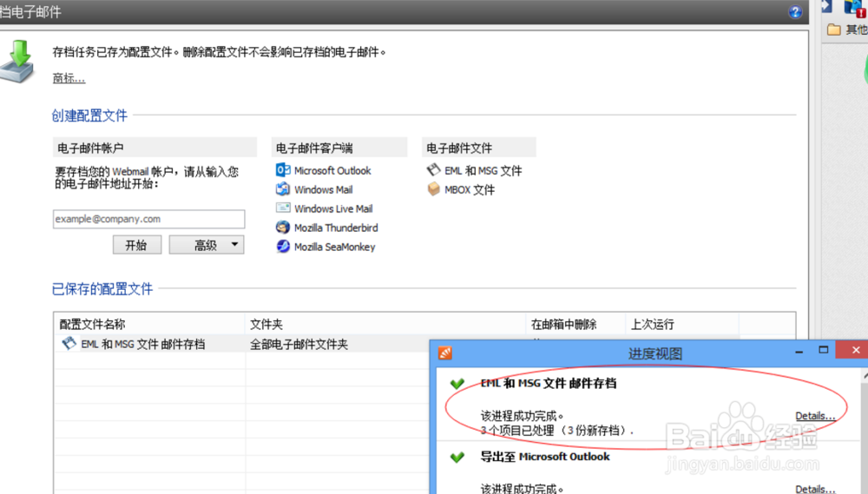The image size is (868, 494).
Task: Select the 全部电子邮件文件夹 cell
Action: pyautogui.click(x=299, y=344)
